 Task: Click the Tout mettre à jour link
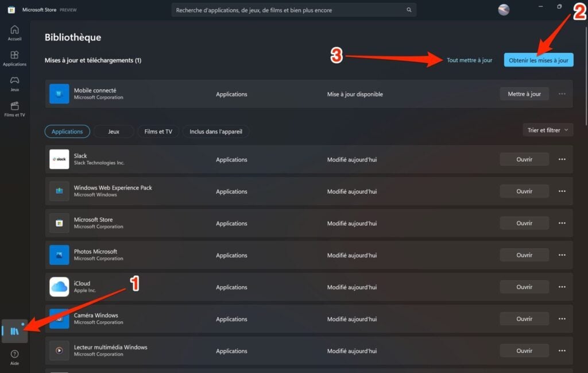tap(469, 60)
